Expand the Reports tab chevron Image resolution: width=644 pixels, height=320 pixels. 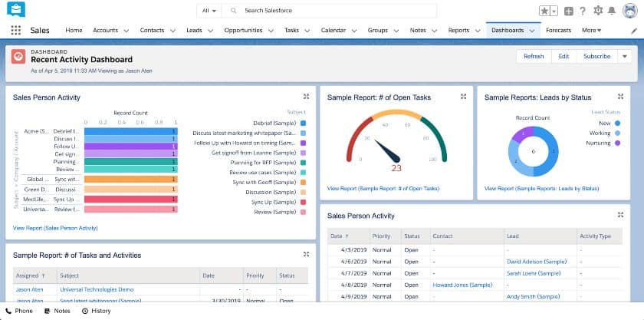point(478,31)
